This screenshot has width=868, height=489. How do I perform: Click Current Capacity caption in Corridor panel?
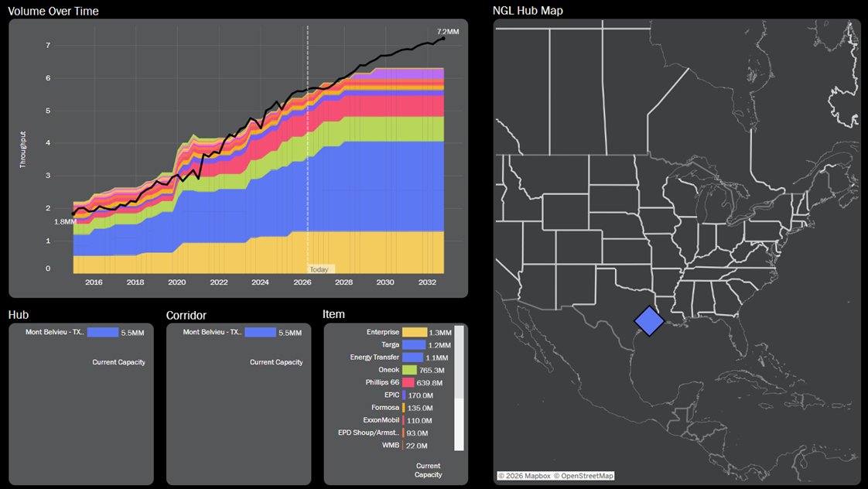276,362
